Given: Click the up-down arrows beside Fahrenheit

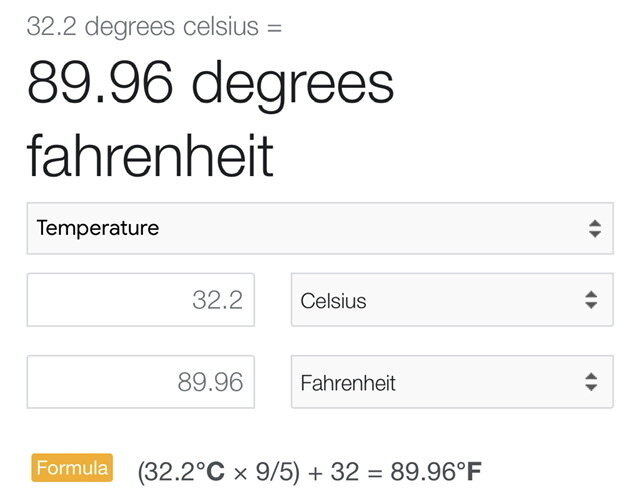Looking at the screenshot, I should point(591,382).
